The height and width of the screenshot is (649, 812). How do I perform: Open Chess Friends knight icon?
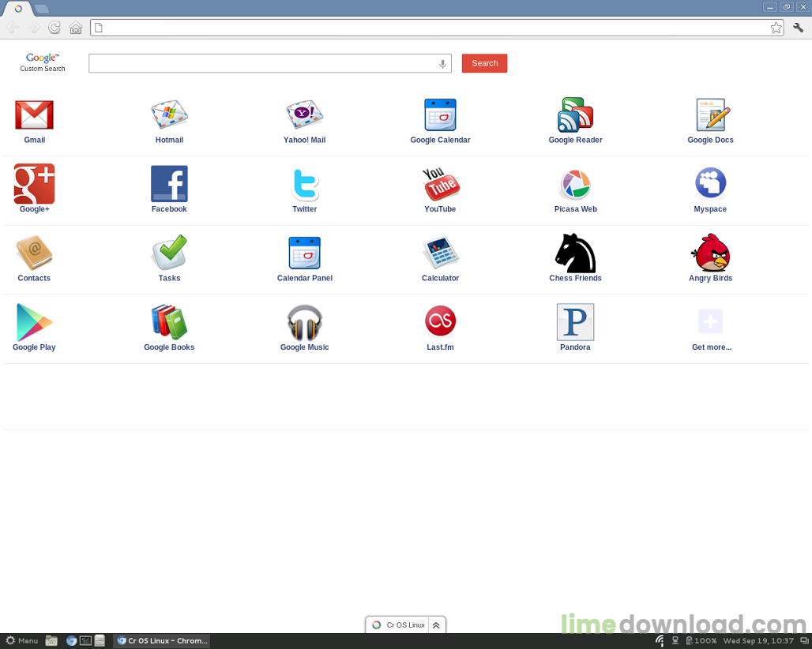tap(575, 253)
